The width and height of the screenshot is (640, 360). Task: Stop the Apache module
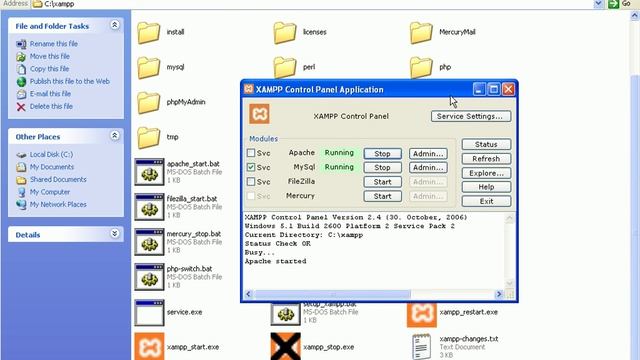click(382, 153)
